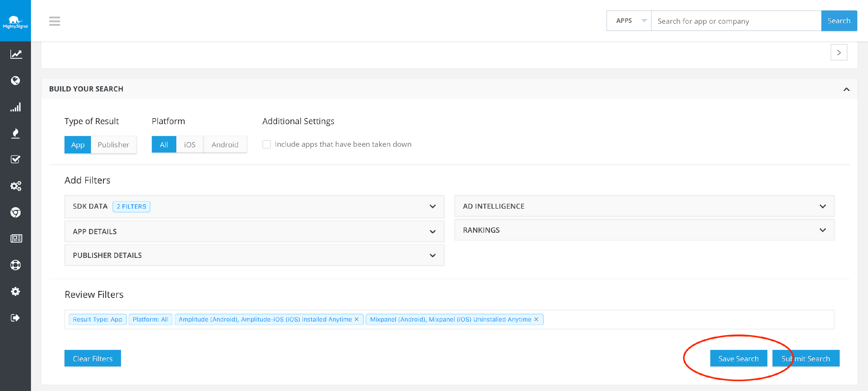Click the checkmark box sidebar icon
This screenshot has width=868, height=391.
point(16,159)
